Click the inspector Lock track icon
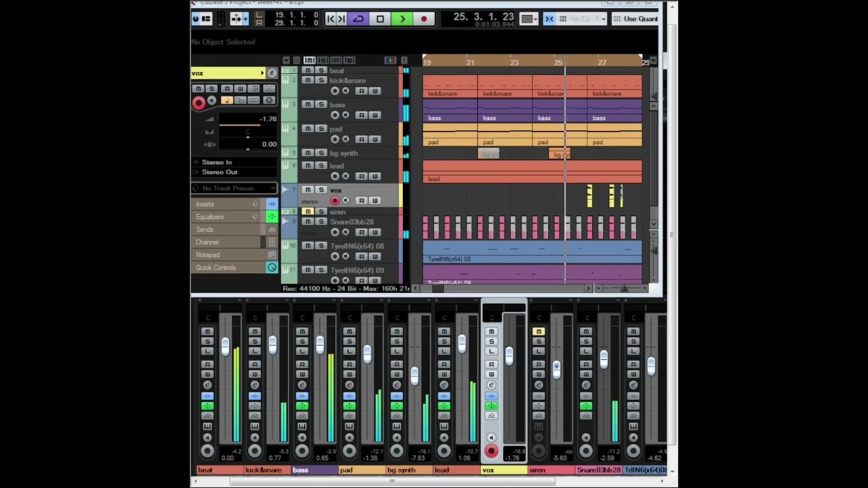 click(240, 101)
